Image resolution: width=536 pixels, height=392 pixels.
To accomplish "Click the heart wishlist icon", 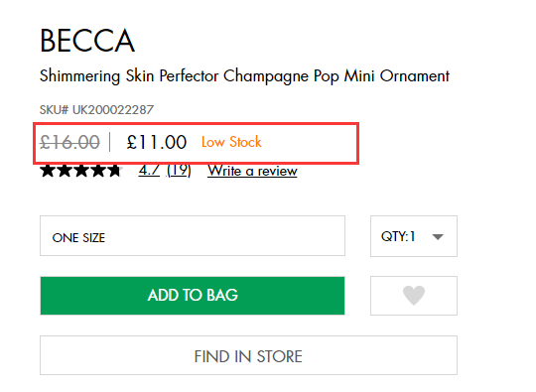I will (414, 296).
